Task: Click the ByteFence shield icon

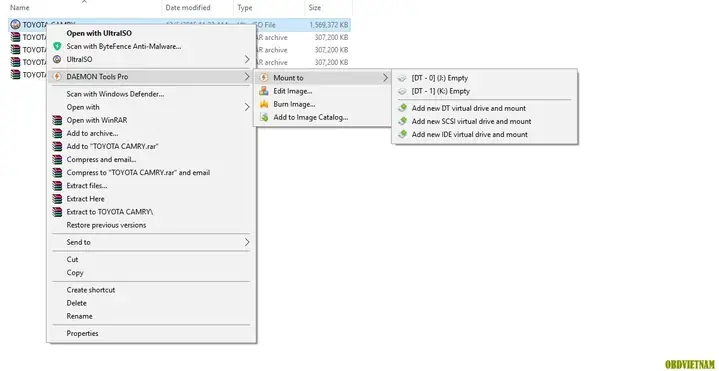Action: [57, 46]
